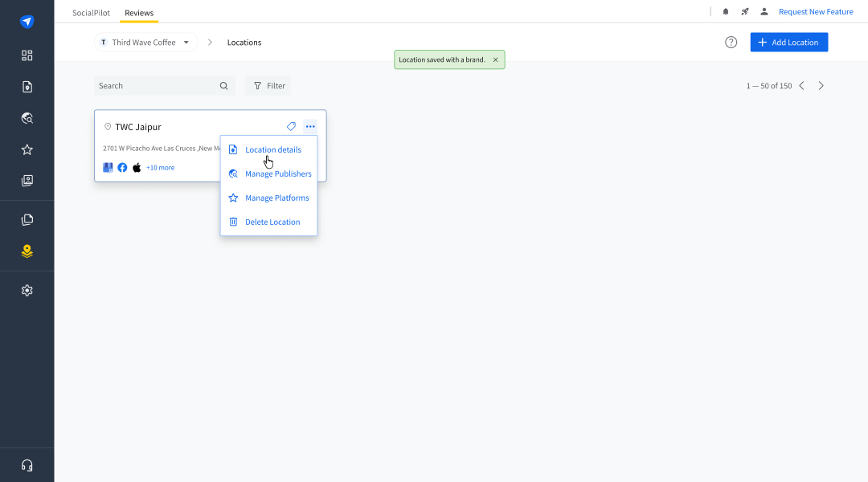Click the Request New Feature link

[x=816, y=11]
